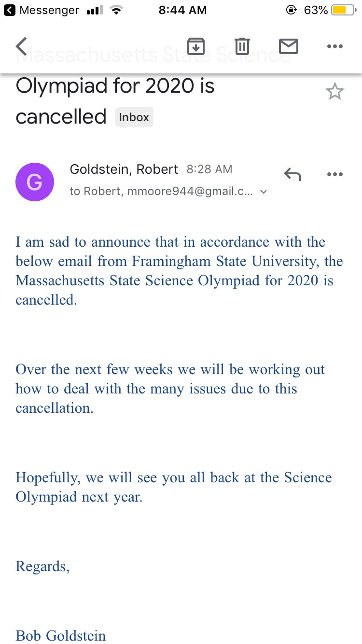Star the Olympiad cancelled email
Viewport: 362px width, 644px height.
tap(334, 91)
